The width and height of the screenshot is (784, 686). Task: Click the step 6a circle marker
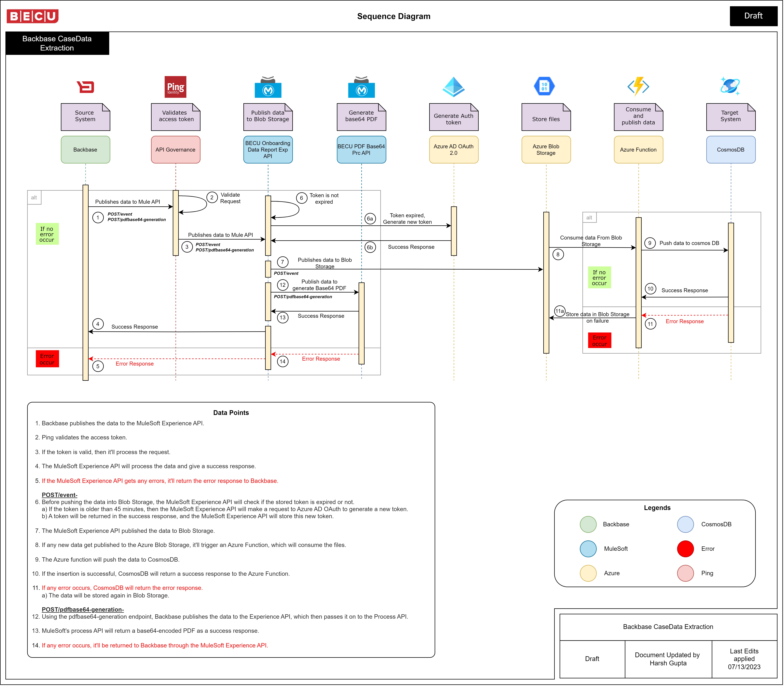click(370, 219)
